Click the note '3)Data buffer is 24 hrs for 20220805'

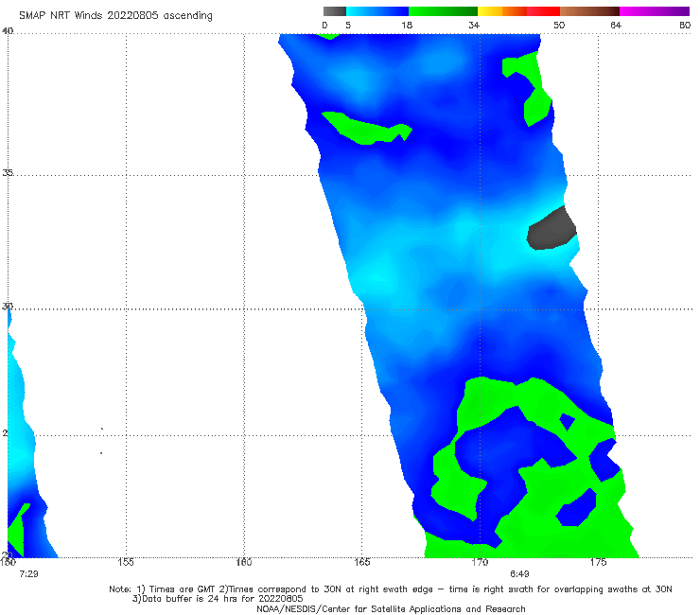218,599
